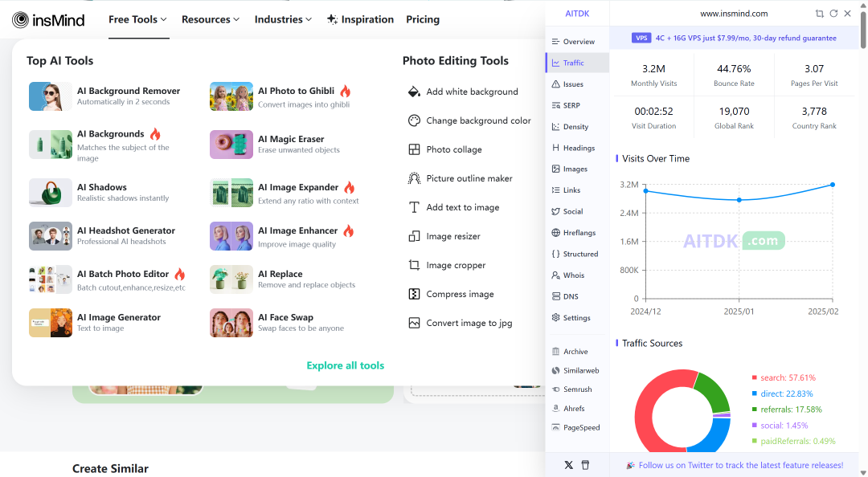Image resolution: width=868 pixels, height=477 pixels.
Task: Select the Traffic tab in AITDK sidebar
Action: (577, 63)
